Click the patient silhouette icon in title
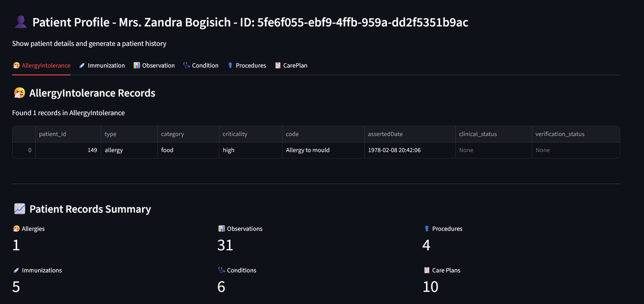The height and width of the screenshot is (304, 644). (x=20, y=22)
